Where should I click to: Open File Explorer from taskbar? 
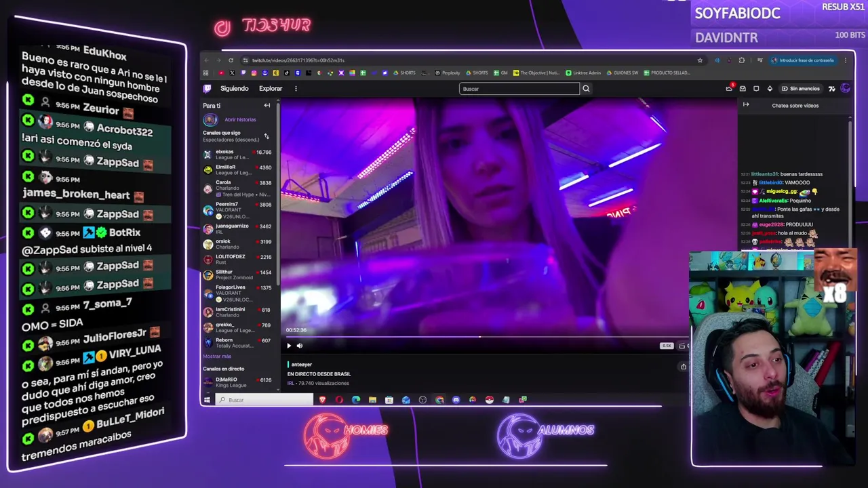point(372,400)
